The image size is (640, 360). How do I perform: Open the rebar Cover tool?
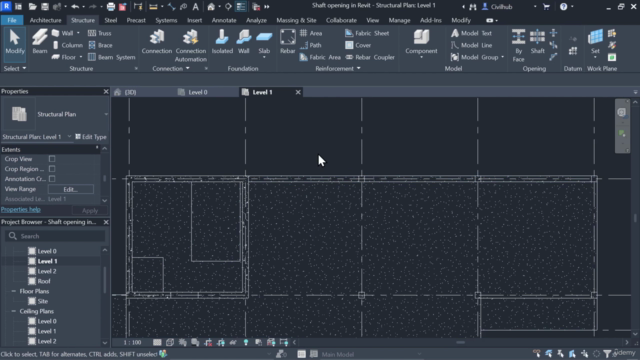click(x=358, y=45)
